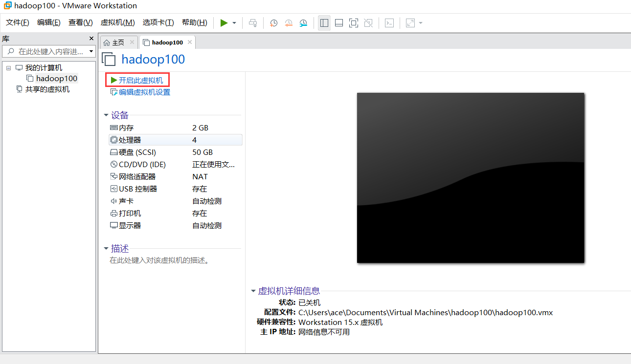Click the 硬盘 (SCSI) device row
Screen dimensions: 631x364
tap(176, 152)
